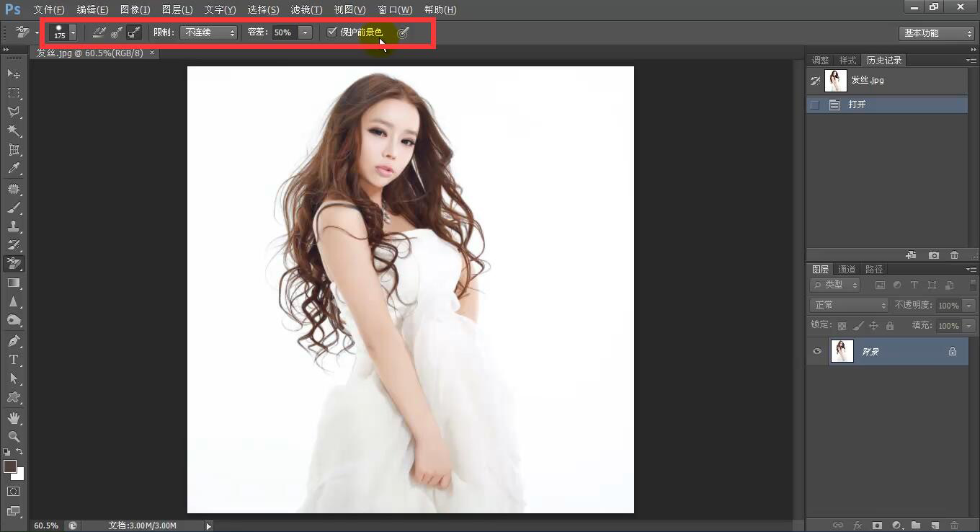Toggle Quick Mask mode
Image resolution: width=980 pixels, height=532 pixels.
14,492
